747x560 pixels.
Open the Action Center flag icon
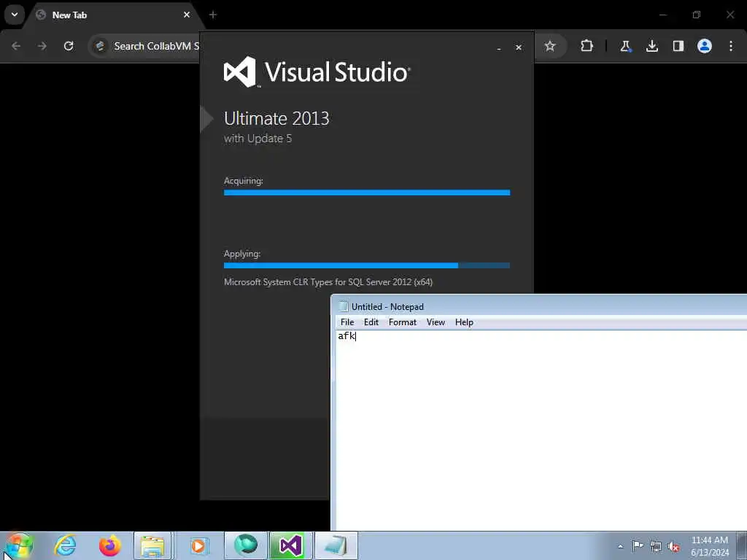coord(638,546)
